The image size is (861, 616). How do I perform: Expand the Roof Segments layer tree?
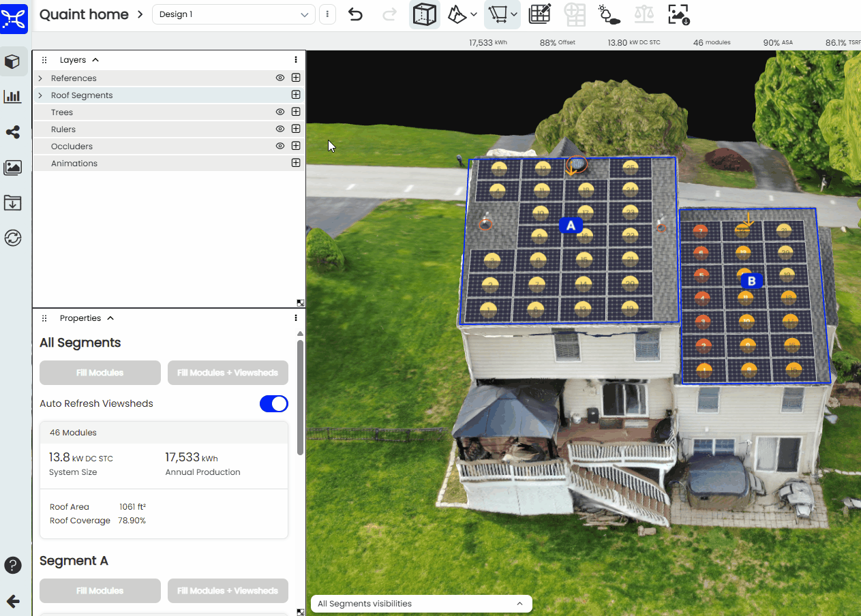coord(40,95)
